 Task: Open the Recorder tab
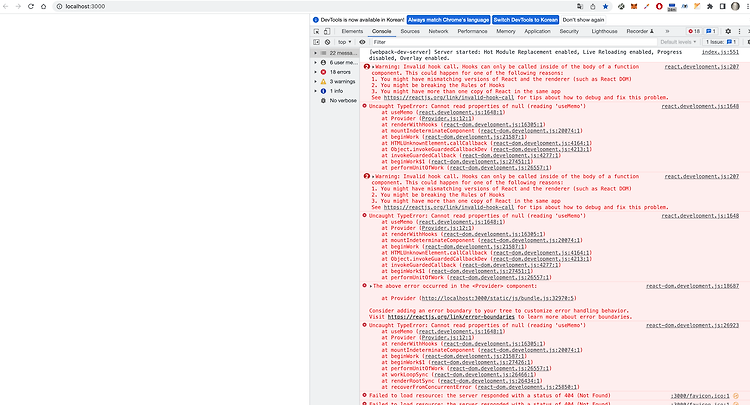tap(640, 31)
